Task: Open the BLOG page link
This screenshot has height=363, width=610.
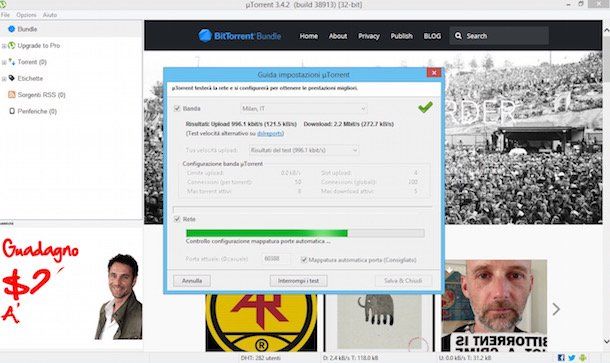Action: [432, 36]
